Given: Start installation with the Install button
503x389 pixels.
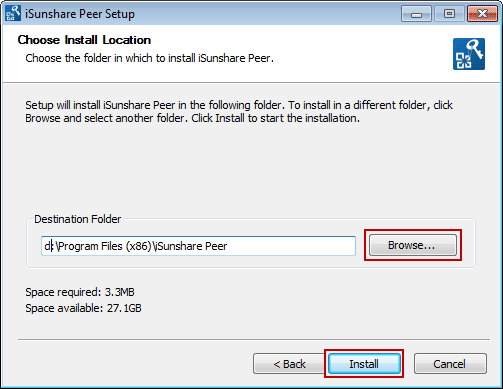Looking at the screenshot, I should click(x=364, y=364).
